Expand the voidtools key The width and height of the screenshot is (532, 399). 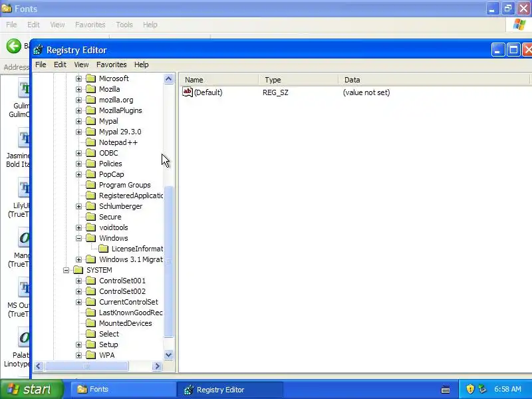(x=78, y=227)
